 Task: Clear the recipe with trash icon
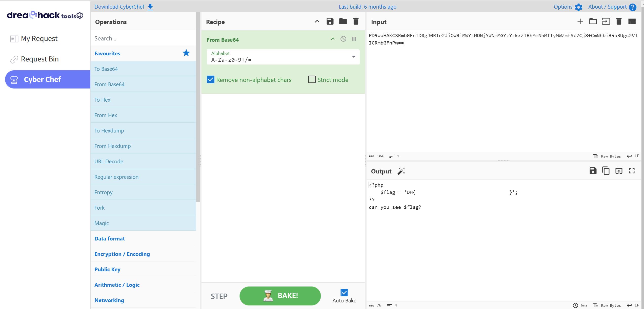[x=356, y=21]
